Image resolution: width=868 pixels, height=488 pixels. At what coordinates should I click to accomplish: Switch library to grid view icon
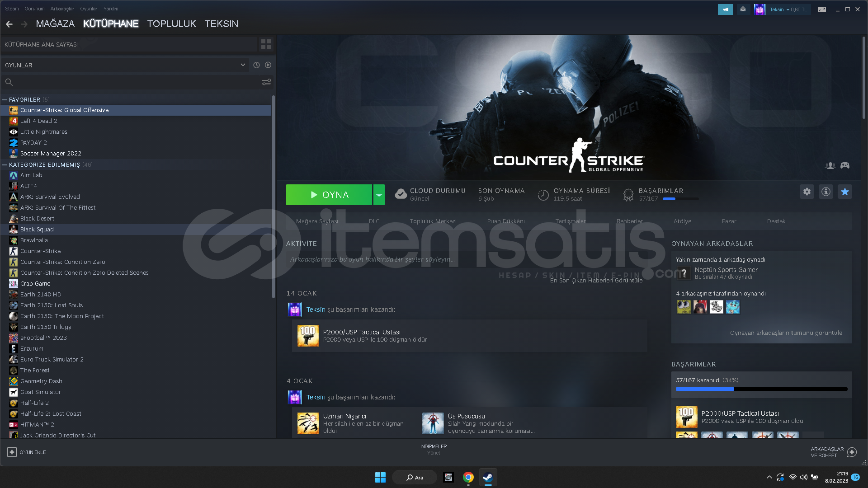coord(266,44)
